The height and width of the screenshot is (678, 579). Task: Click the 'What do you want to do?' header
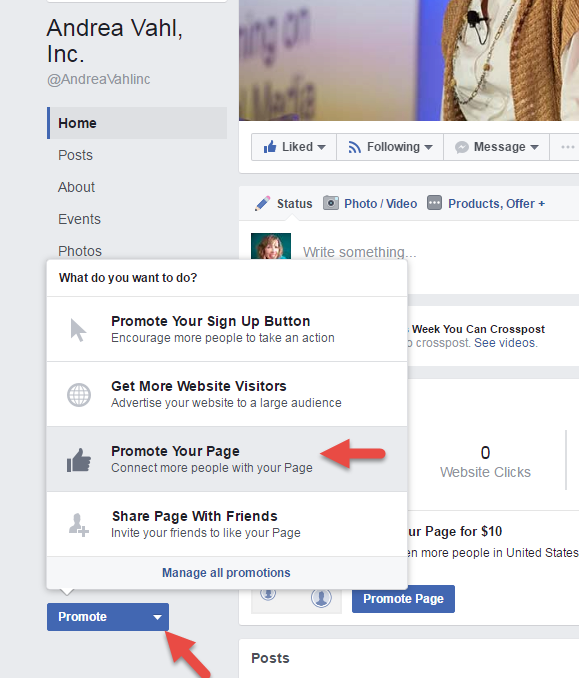pos(128,278)
